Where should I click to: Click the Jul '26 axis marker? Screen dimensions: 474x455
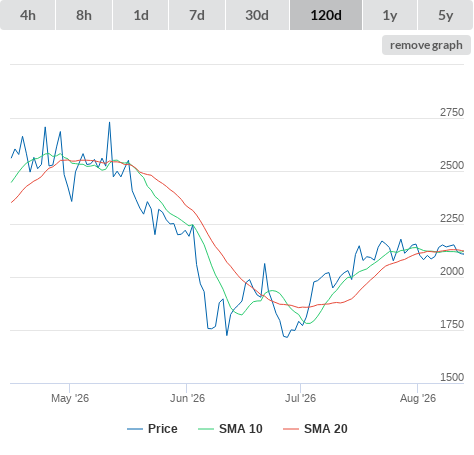(300, 398)
